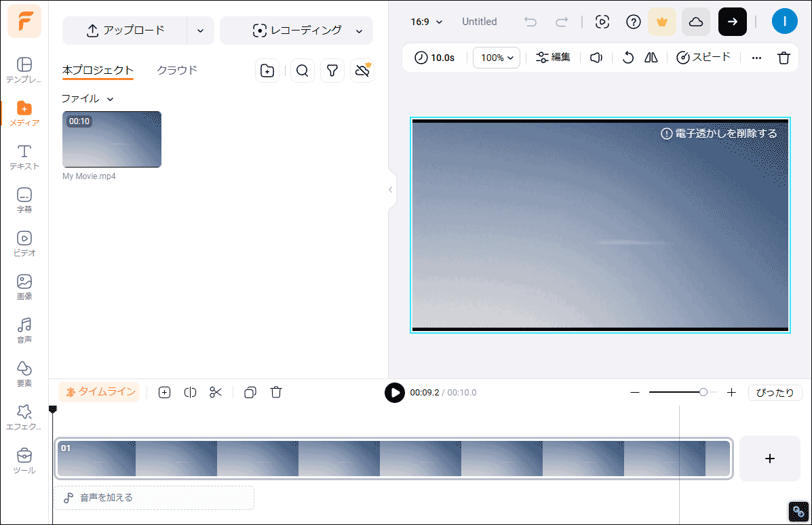Click the timeline playhead marker
Screen dimensions: 812x525
(x=53, y=410)
